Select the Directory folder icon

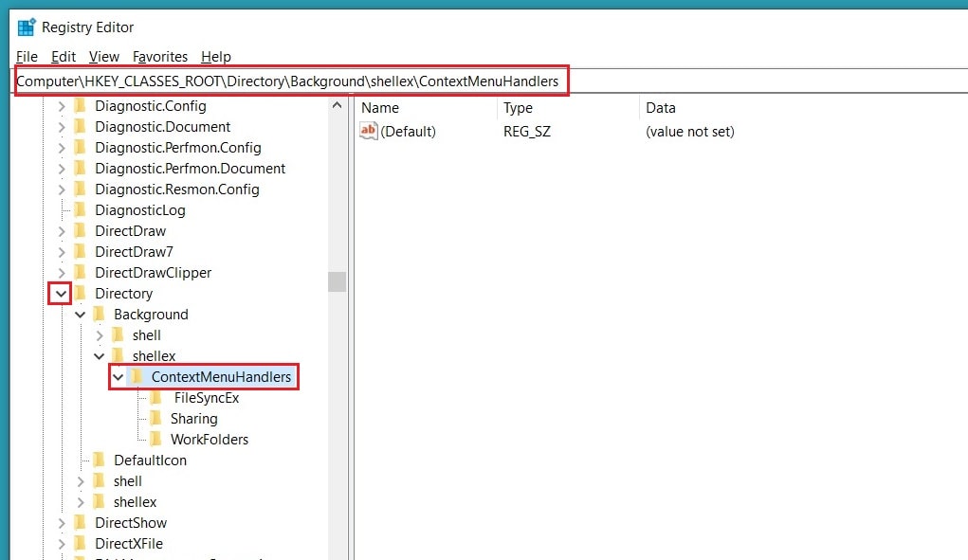coord(81,294)
